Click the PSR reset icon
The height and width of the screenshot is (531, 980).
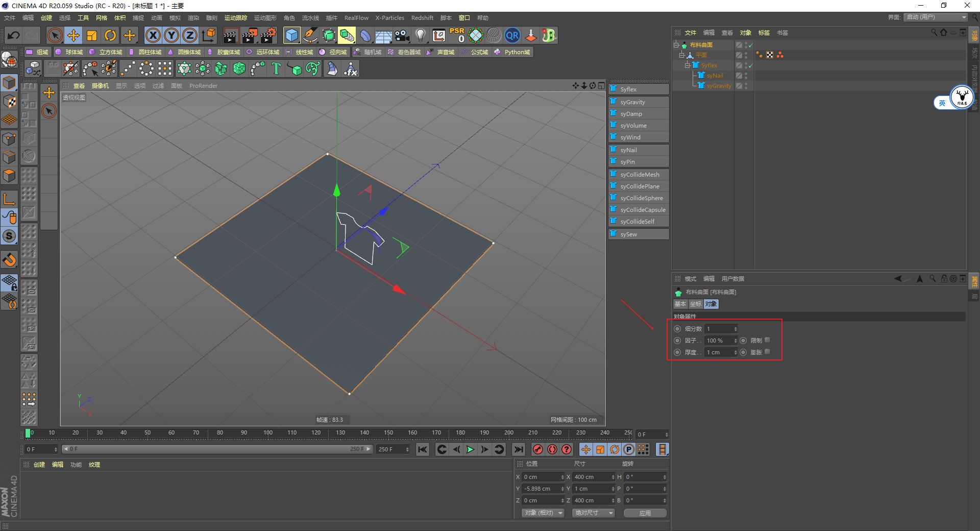pos(457,35)
